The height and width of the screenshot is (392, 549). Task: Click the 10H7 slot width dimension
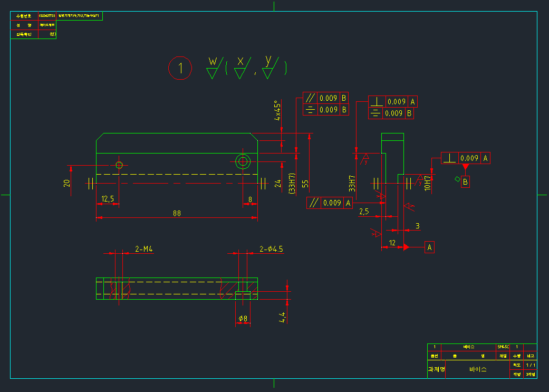click(x=428, y=183)
